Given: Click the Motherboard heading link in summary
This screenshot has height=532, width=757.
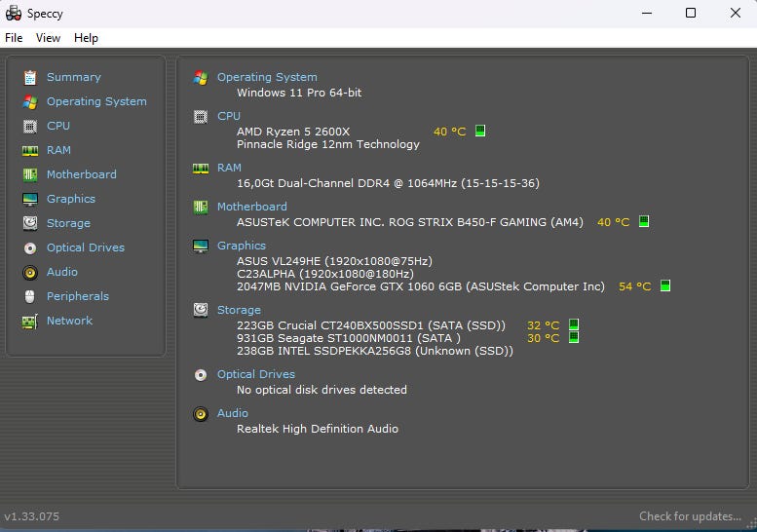Looking at the screenshot, I should [x=252, y=207].
